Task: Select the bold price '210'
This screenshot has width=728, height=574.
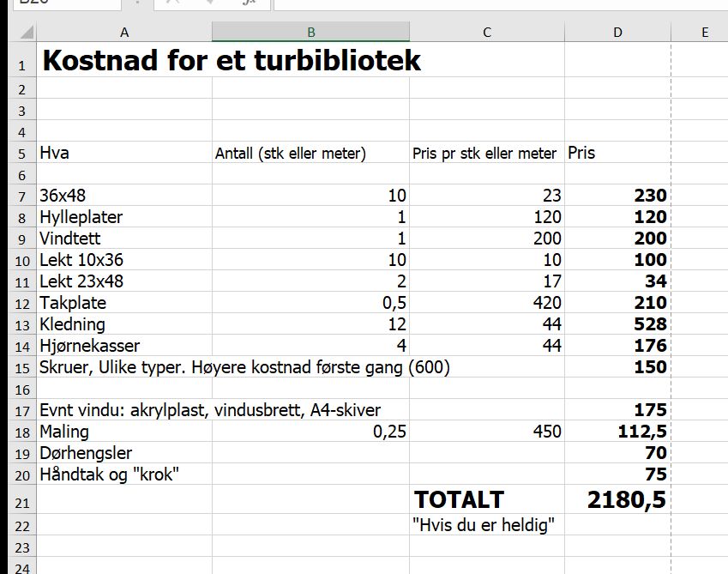Action: coord(617,303)
